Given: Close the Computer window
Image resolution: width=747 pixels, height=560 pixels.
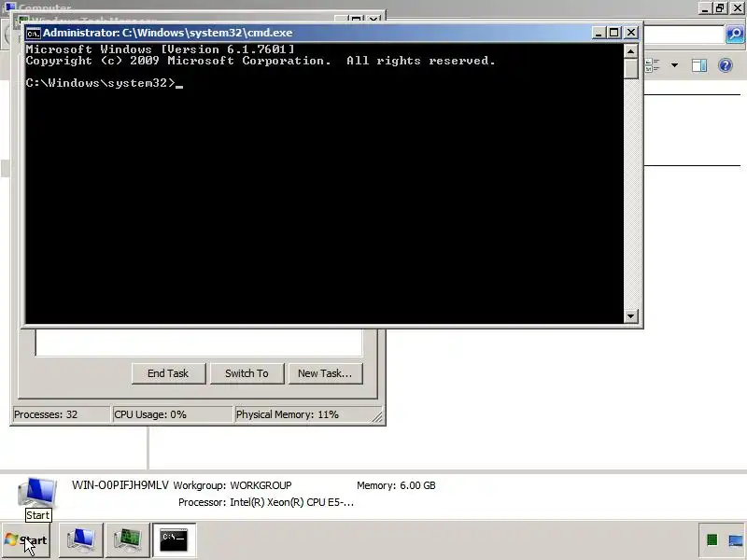Looking at the screenshot, I should pos(737,8).
